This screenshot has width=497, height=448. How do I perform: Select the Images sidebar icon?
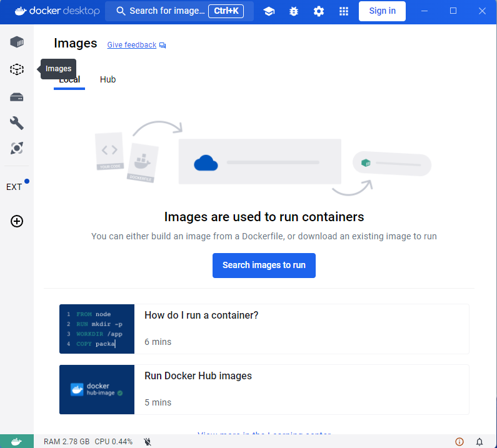pyautogui.click(x=17, y=69)
